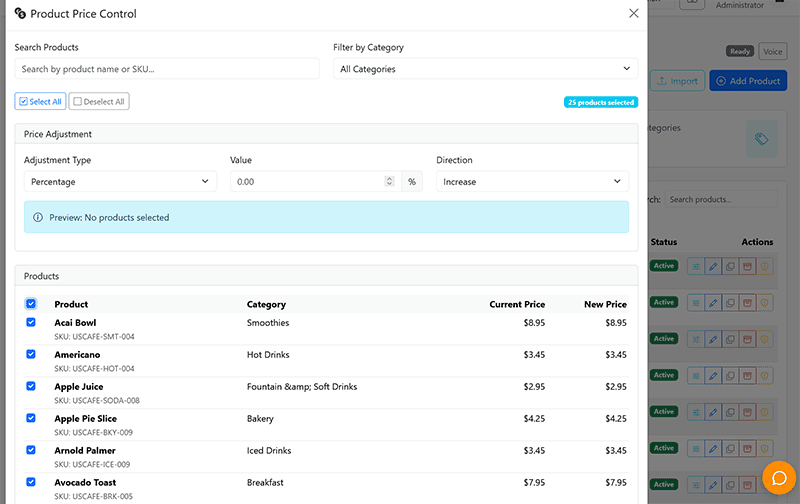Viewport: 800px width, 504px height.
Task: Toggle the select-all checkbox in the Products table header
Action: coord(31,304)
